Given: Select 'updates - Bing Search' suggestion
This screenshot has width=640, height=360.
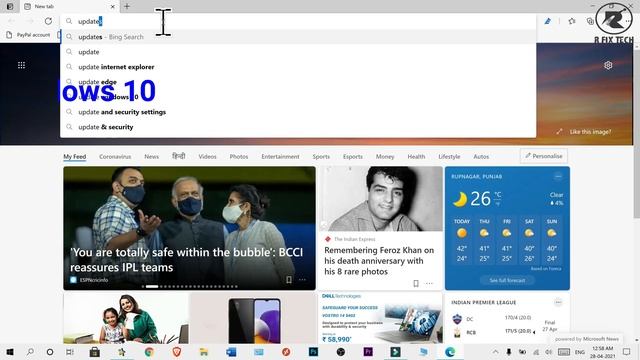Looking at the screenshot, I should click(x=298, y=37).
